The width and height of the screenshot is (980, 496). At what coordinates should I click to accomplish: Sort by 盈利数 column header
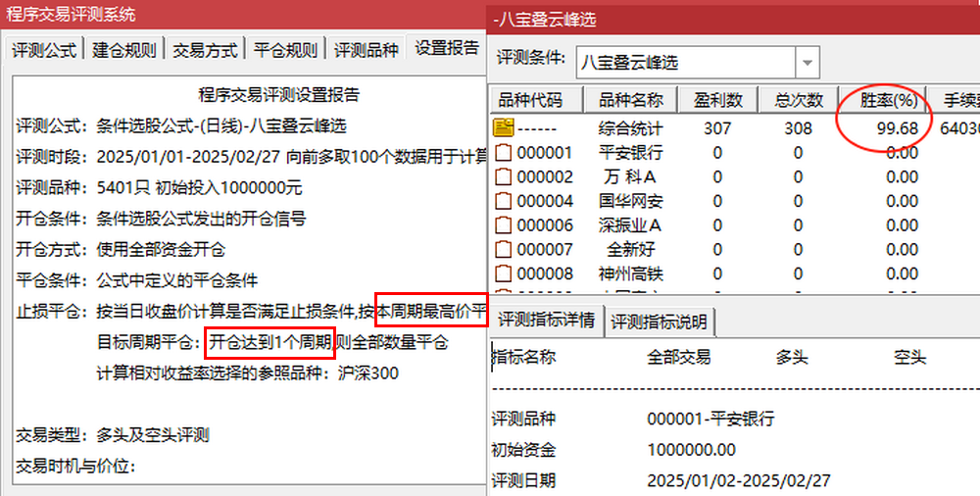pyautogui.click(x=717, y=100)
